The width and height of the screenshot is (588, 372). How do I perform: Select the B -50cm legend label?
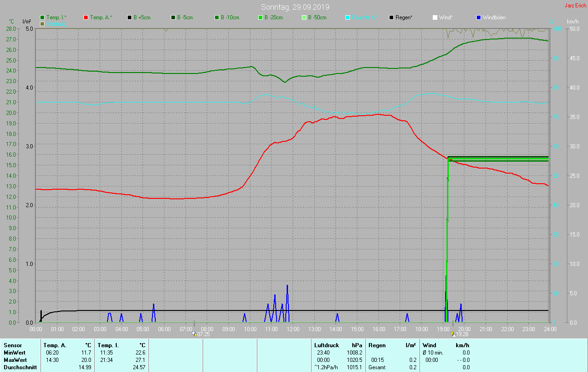pyautogui.click(x=317, y=17)
